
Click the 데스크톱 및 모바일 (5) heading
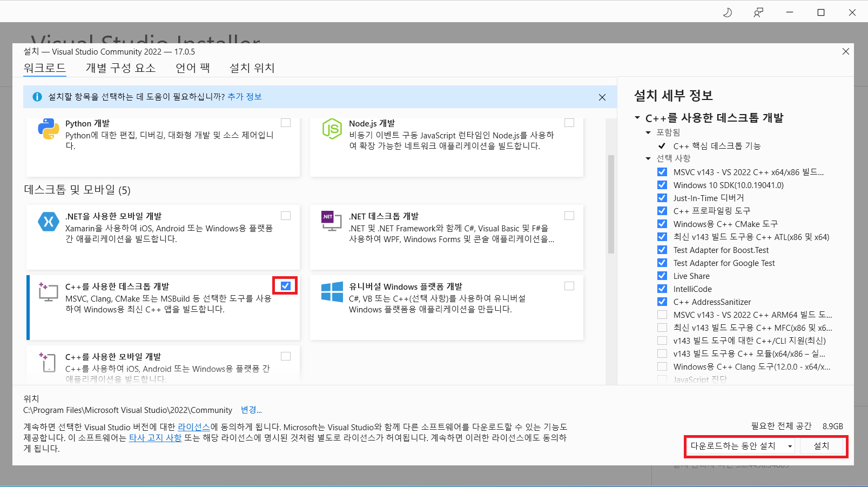(x=77, y=190)
